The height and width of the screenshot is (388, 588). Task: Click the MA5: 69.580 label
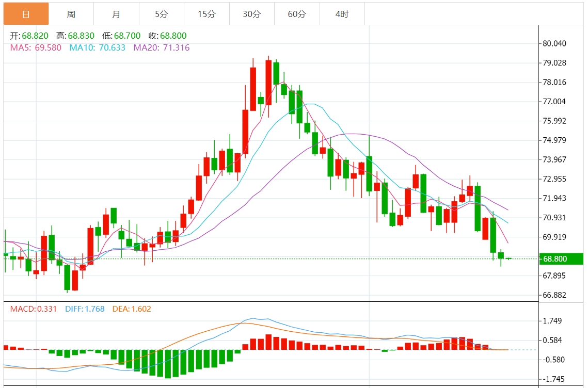tap(36, 47)
